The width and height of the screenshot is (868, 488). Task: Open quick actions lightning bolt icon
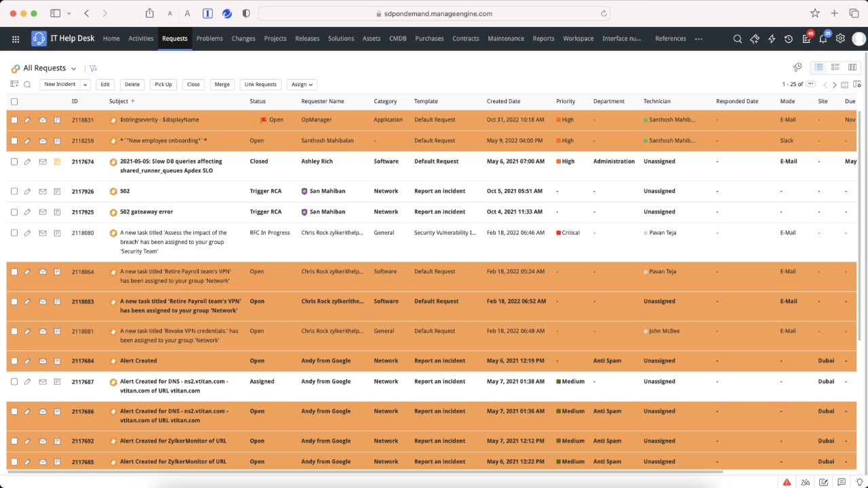point(772,39)
